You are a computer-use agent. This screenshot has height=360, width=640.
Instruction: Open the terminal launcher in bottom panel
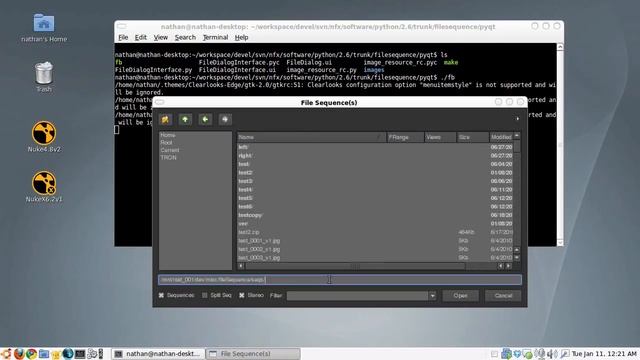tap(80, 353)
